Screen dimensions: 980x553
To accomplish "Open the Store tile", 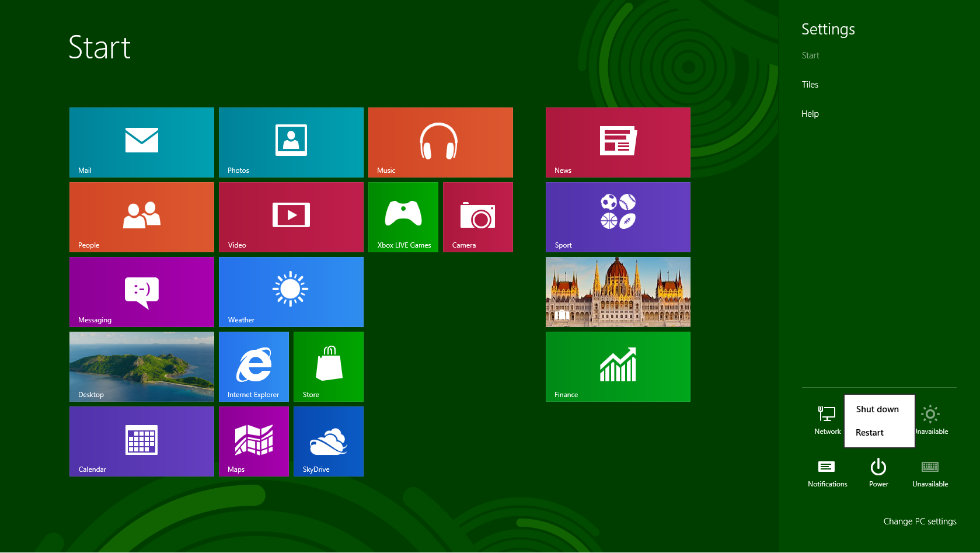I will point(329,367).
